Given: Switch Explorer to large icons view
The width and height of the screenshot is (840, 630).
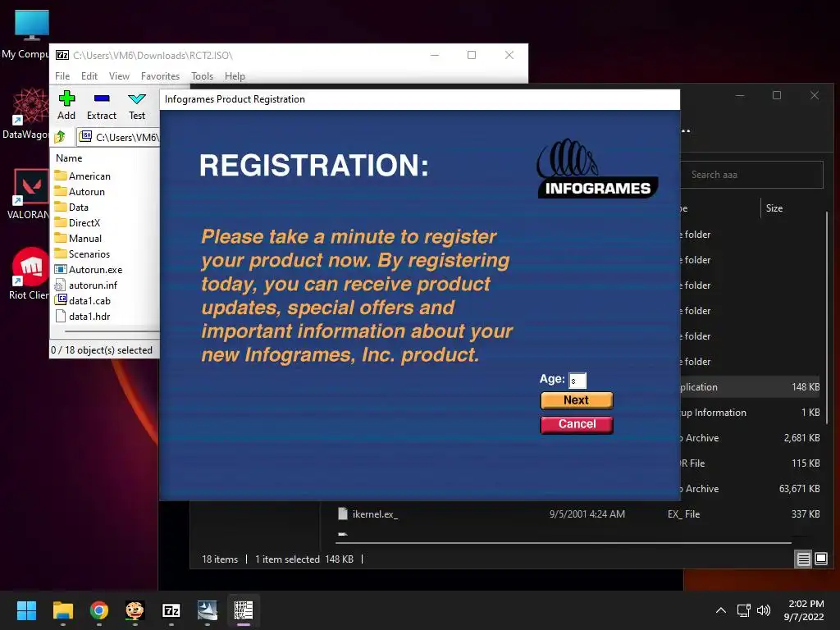Looking at the screenshot, I should pos(820,559).
